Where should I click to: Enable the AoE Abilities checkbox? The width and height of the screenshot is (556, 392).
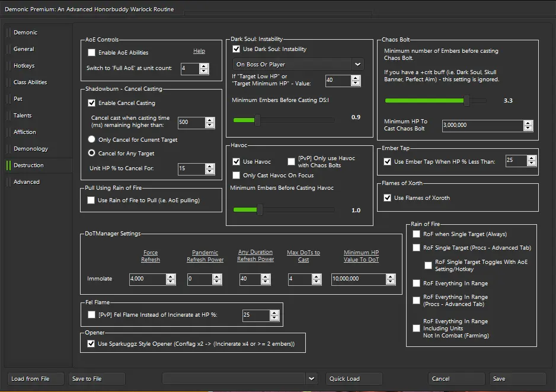(91, 53)
